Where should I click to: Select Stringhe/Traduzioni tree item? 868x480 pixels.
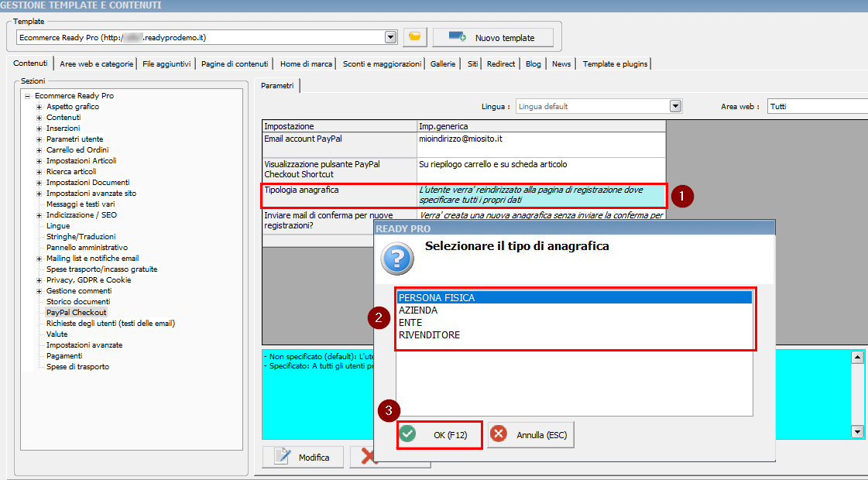(x=81, y=236)
